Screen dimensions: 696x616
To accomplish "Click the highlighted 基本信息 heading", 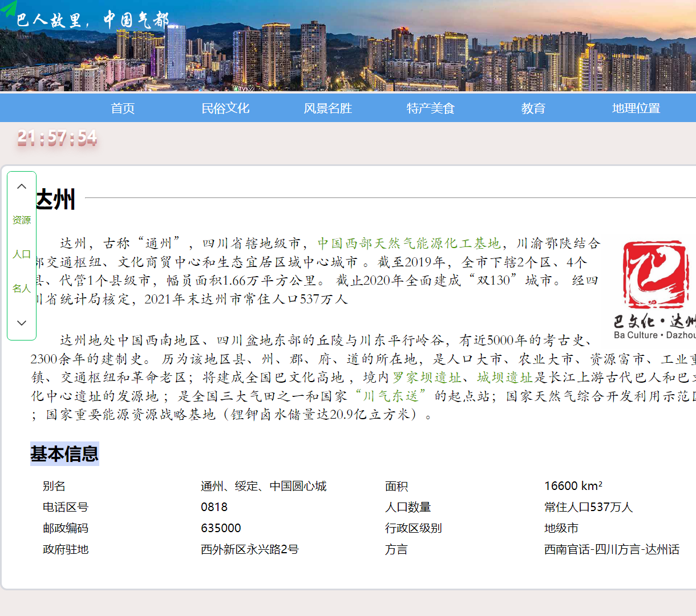I will tap(64, 455).
